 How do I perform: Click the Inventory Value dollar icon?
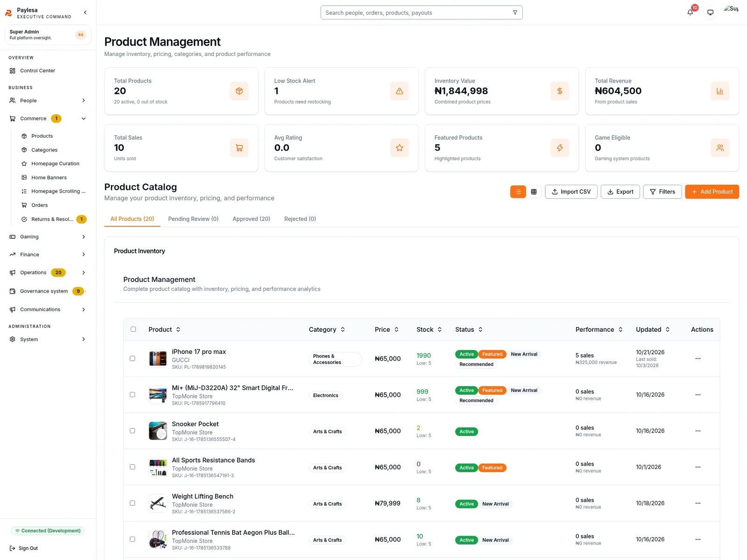pos(559,91)
